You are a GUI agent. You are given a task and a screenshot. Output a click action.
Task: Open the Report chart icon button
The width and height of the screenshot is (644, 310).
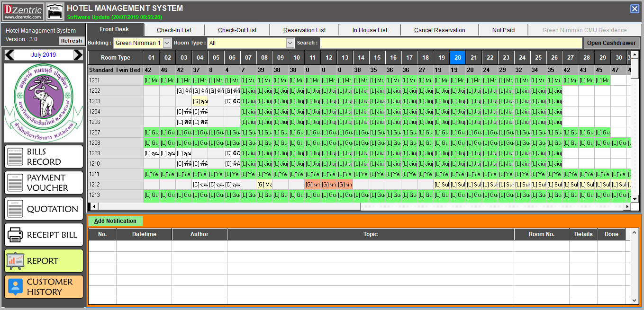[x=44, y=261]
